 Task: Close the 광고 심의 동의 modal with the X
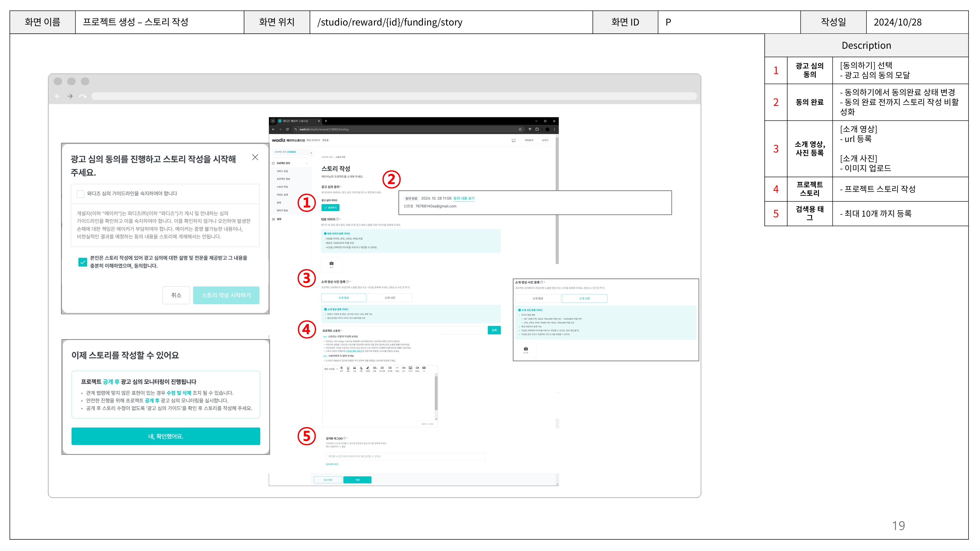pos(255,157)
